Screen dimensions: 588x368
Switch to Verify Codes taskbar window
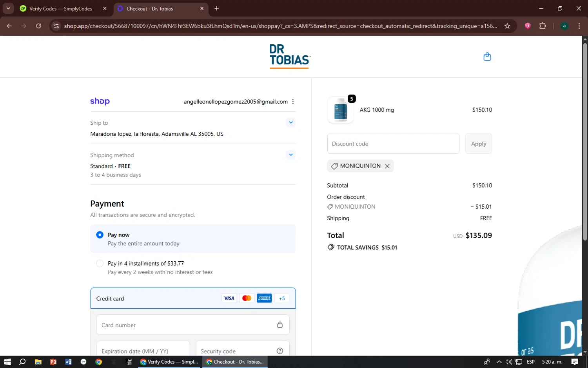pos(169,362)
